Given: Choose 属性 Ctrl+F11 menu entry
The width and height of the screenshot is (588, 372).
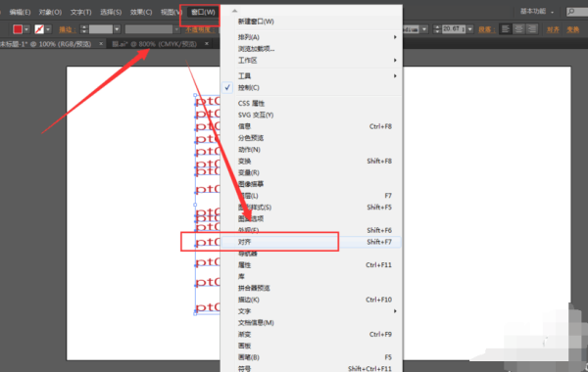Looking at the screenshot, I should 312,265.
